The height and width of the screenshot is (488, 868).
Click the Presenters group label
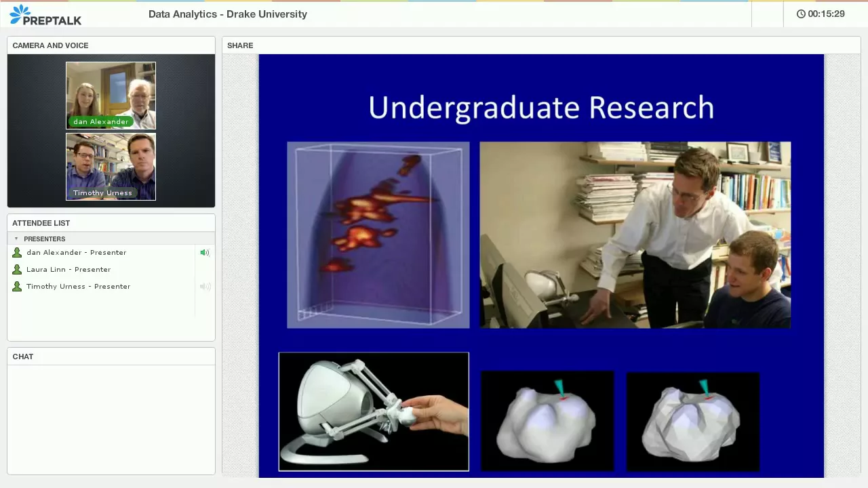(45, 239)
